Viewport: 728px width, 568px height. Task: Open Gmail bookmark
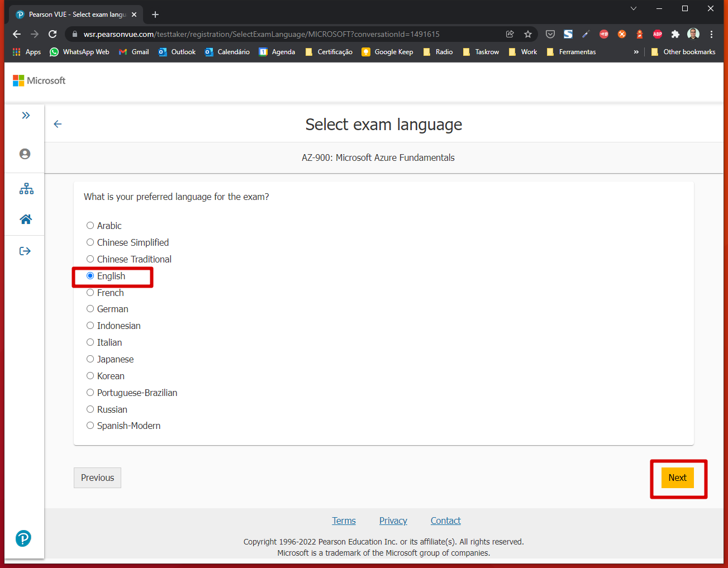click(134, 52)
